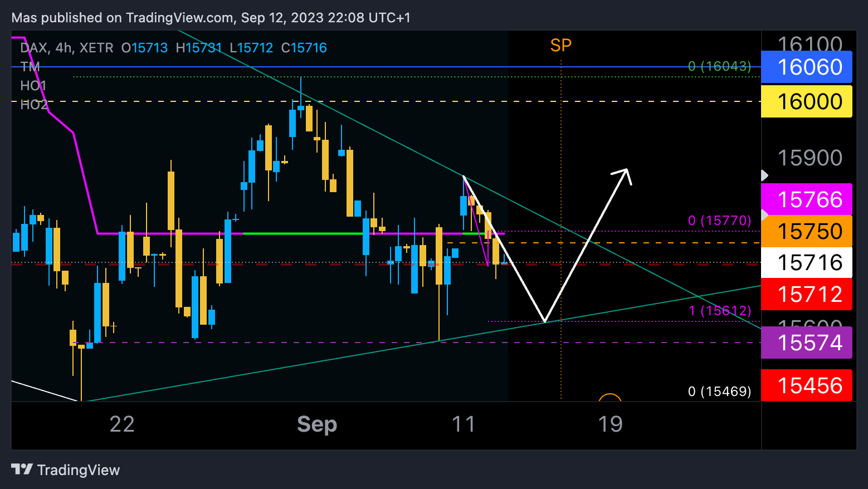
Task: Click the Sep month label on the time axis
Action: tap(317, 424)
